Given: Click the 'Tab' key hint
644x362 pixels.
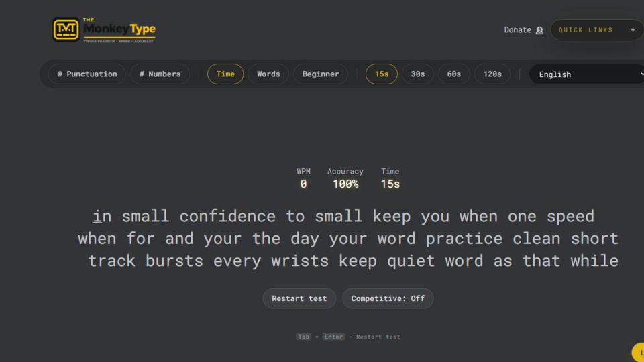Looking at the screenshot, I should (x=303, y=337).
